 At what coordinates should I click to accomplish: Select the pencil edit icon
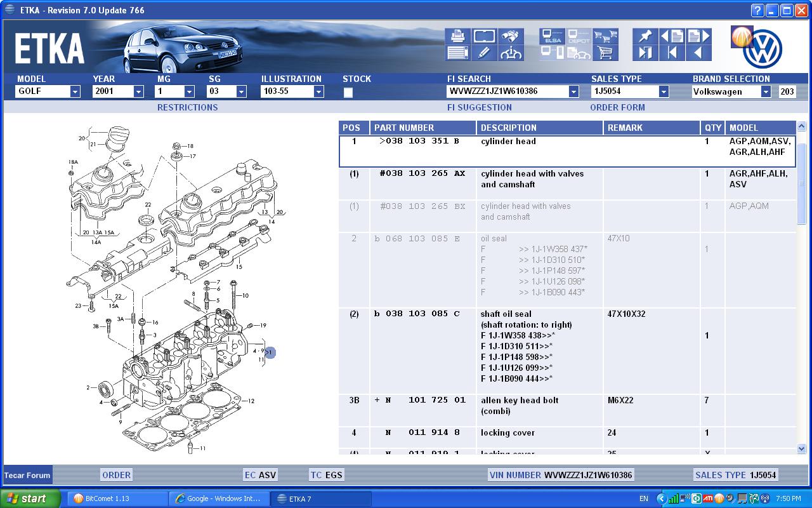[484, 53]
